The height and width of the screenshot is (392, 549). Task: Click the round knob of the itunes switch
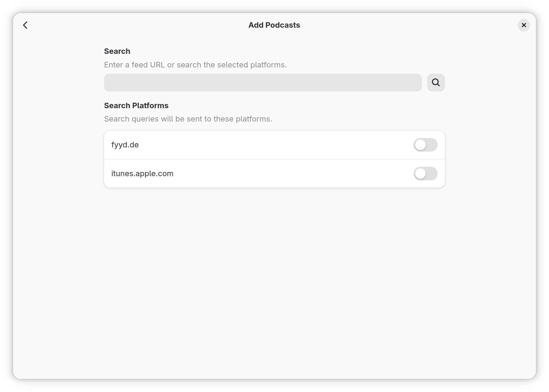click(x=420, y=174)
